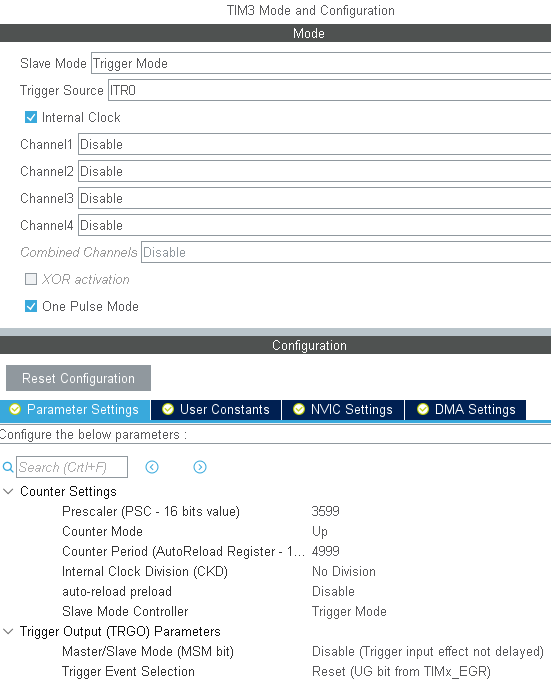Image resolution: width=551 pixels, height=690 pixels.
Task: Click the Trigger Event Selection label
Action: pos(128,672)
